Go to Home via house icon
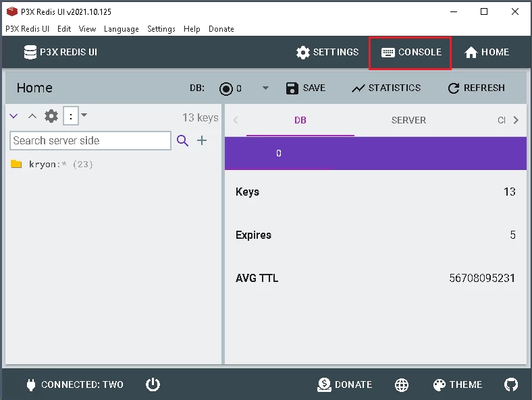This screenshot has height=400, width=532. [487, 52]
